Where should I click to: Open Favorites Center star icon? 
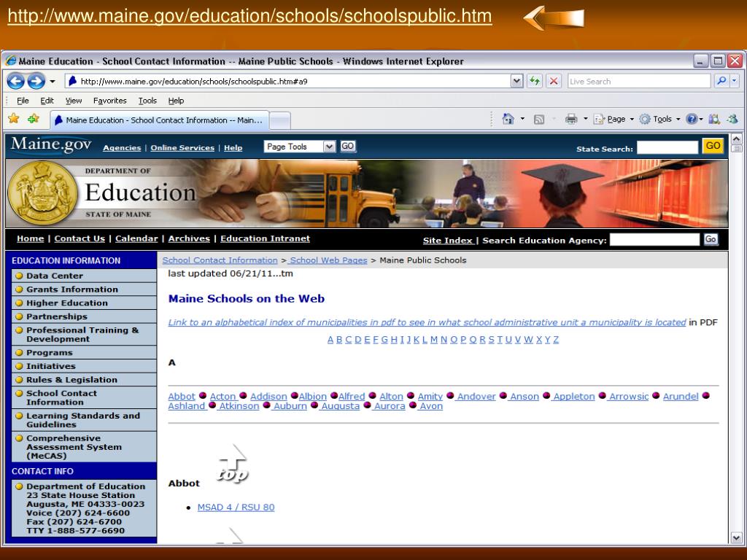tap(13, 119)
